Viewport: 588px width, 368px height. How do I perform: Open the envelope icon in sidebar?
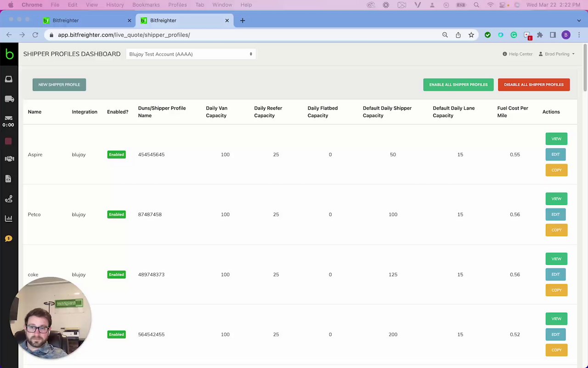pyautogui.click(x=8, y=118)
